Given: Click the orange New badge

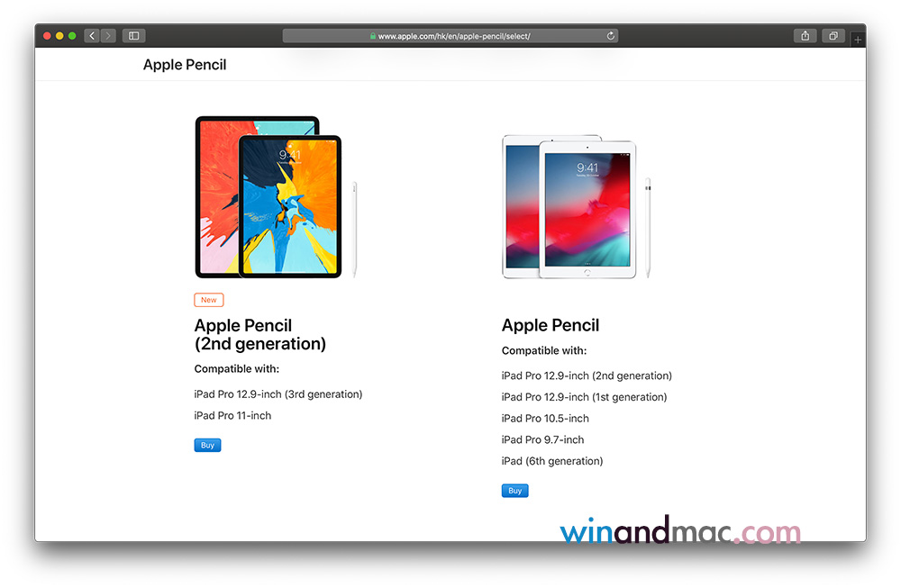Looking at the screenshot, I should tap(209, 300).
